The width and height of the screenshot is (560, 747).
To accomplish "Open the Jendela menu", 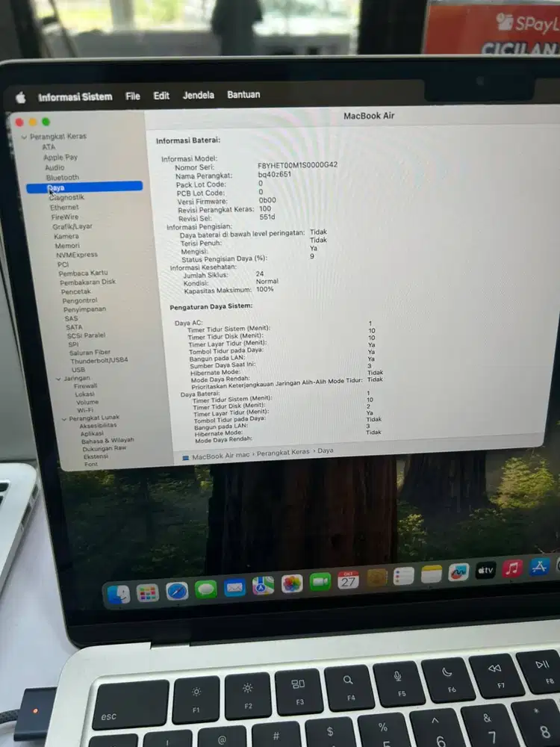I will 198,96.
